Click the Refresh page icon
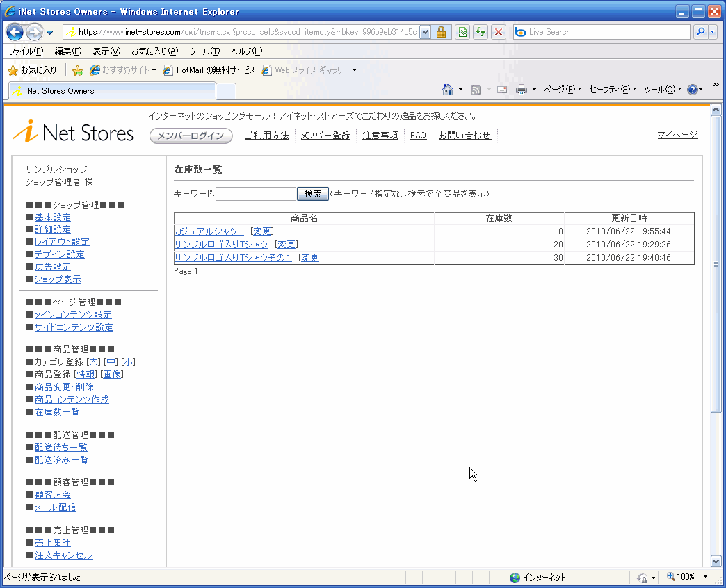The height and width of the screenshot is (588, 726). pos(481,32)
